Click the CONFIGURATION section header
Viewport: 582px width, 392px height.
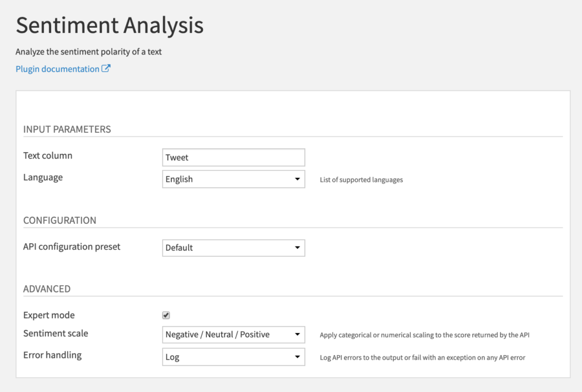click(60, 220)
